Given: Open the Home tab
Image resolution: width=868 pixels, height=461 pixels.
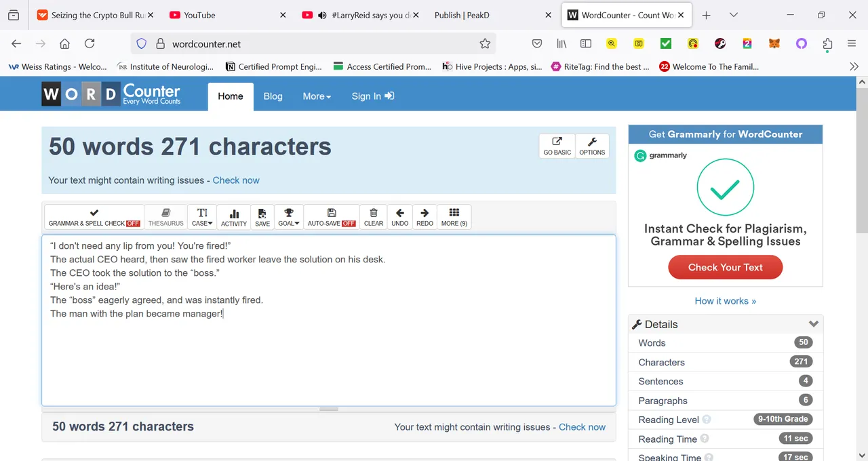Looking at the screenshot, I should click(x=231, y=96).
